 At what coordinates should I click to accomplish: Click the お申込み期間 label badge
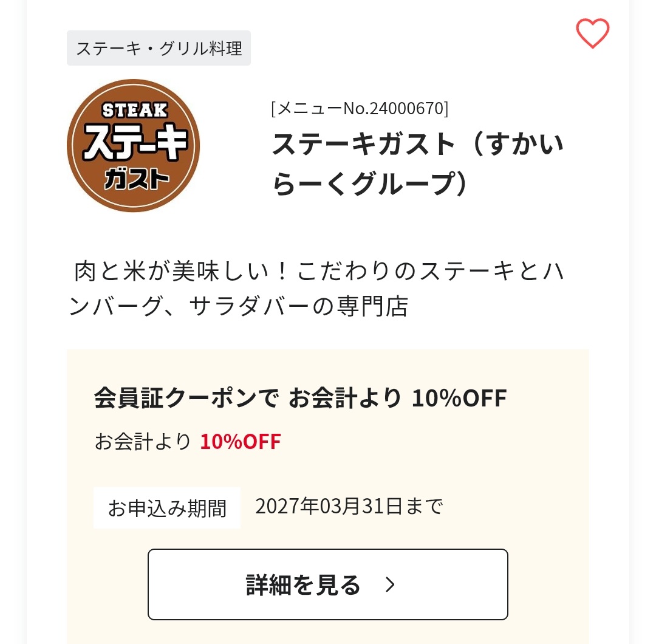tap(167, 507)
